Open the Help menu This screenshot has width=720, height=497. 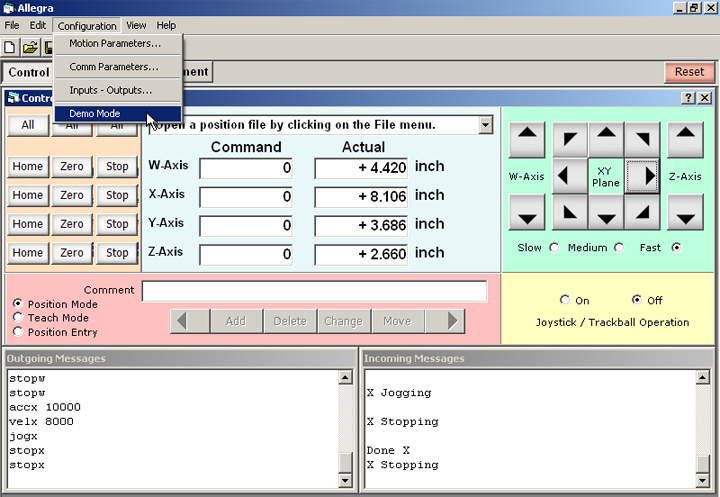pyautogui.click(x=166, y=25)
